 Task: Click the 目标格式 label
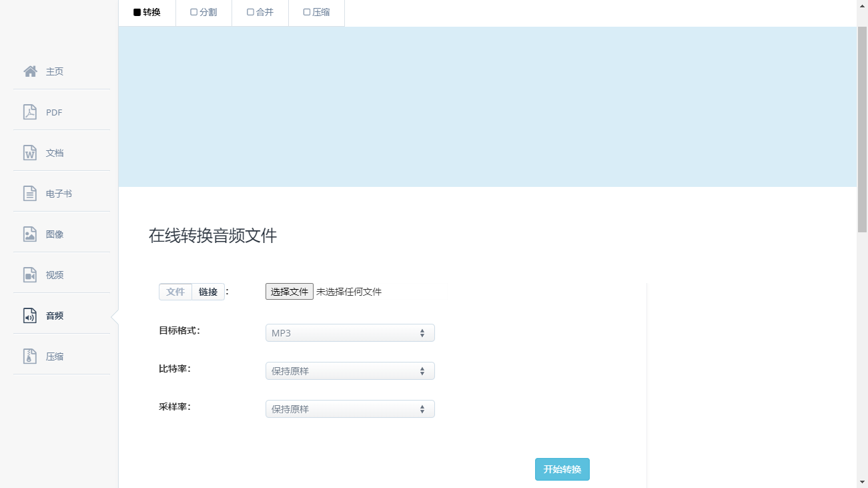click(x=179, y=330)
